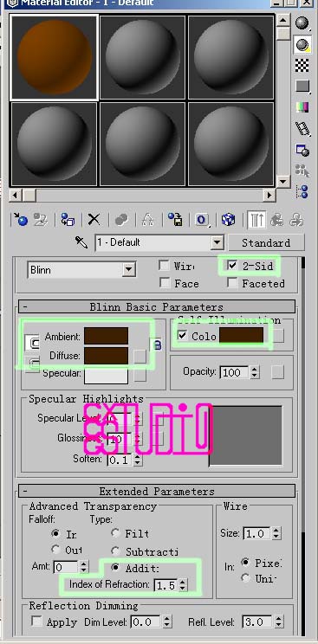Click the Dim Level value field
Screen dimensions: 318x644
tap(146, 621)
